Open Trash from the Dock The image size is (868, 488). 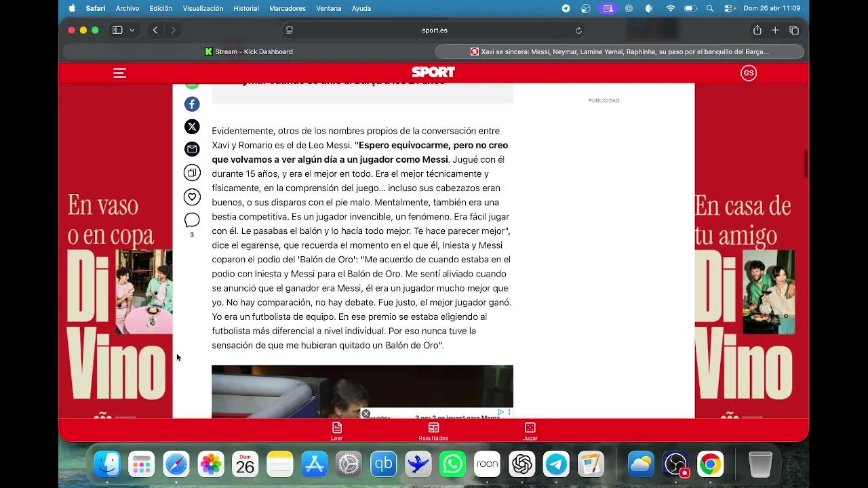[760, 464]
